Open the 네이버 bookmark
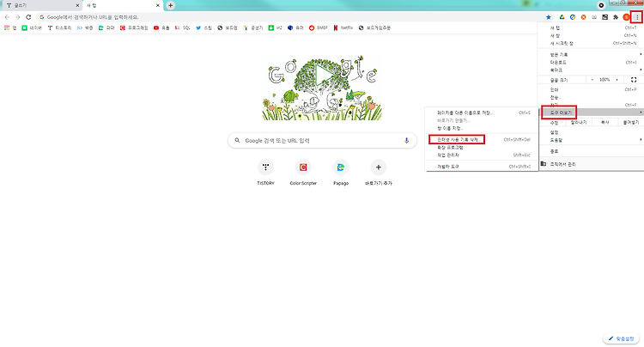The image size is (644, 347). point(32,28)
